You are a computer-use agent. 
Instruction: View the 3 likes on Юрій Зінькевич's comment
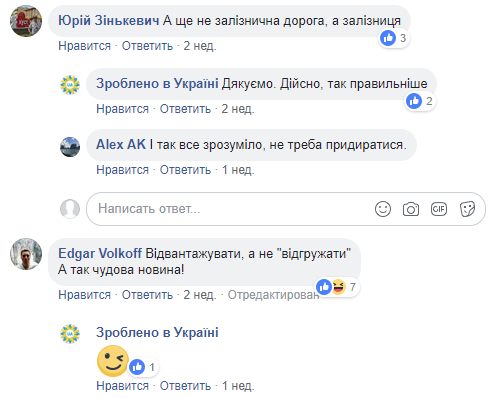coord(394,38)
